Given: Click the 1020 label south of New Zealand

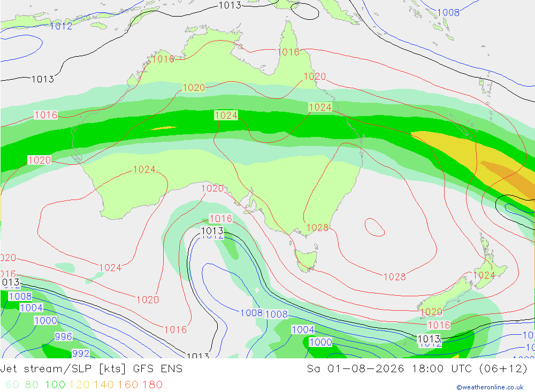Looking at the screenshot, I should coord(431,312).
